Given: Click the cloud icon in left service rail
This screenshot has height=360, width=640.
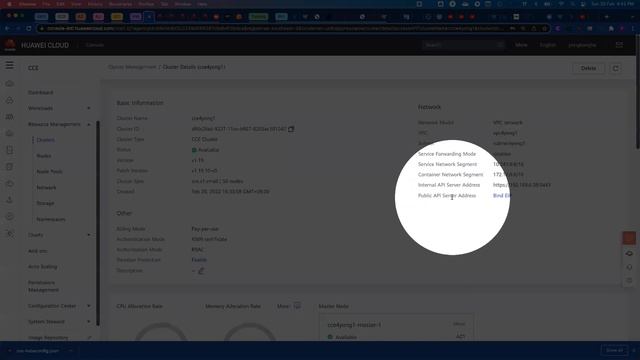Looking at the screenshot, I should pos(10,83).
